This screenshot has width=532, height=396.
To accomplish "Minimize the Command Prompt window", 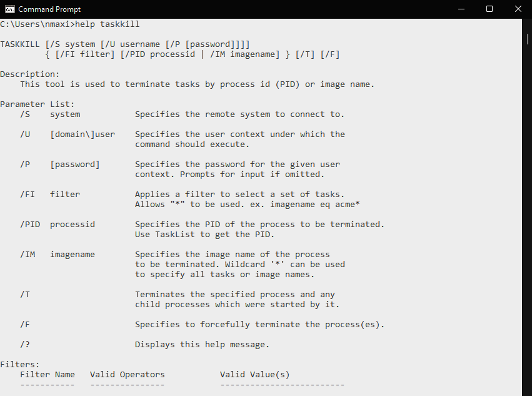I will point(460,9).
